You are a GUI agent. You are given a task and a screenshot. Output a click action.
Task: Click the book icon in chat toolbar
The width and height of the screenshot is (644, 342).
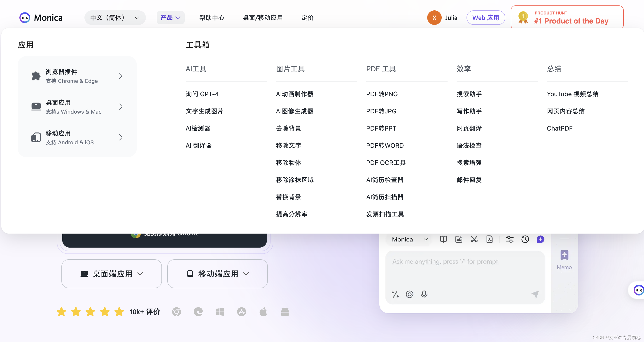[x=443, y=239]
